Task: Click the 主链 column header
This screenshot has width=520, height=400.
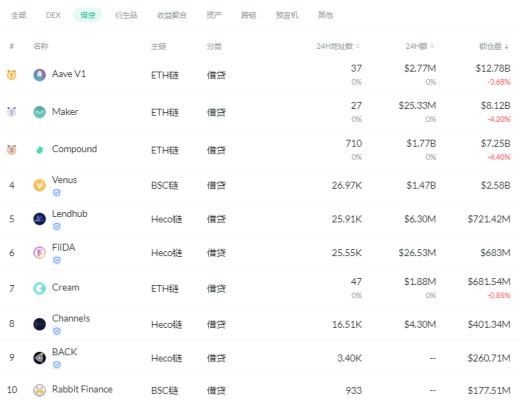Action: coord(158,46)
